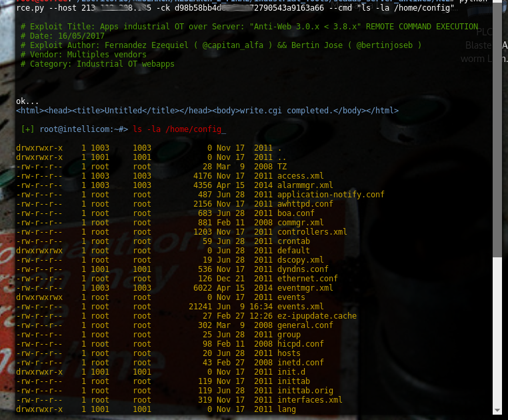
Task: Click the size 6022 of eventmgr.xml
Action: (203, 288)
